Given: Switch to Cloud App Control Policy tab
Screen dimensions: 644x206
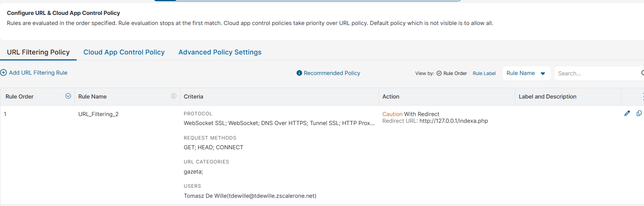Looking at the screenshot, I should pyautogui.click(x=124, y=52).
